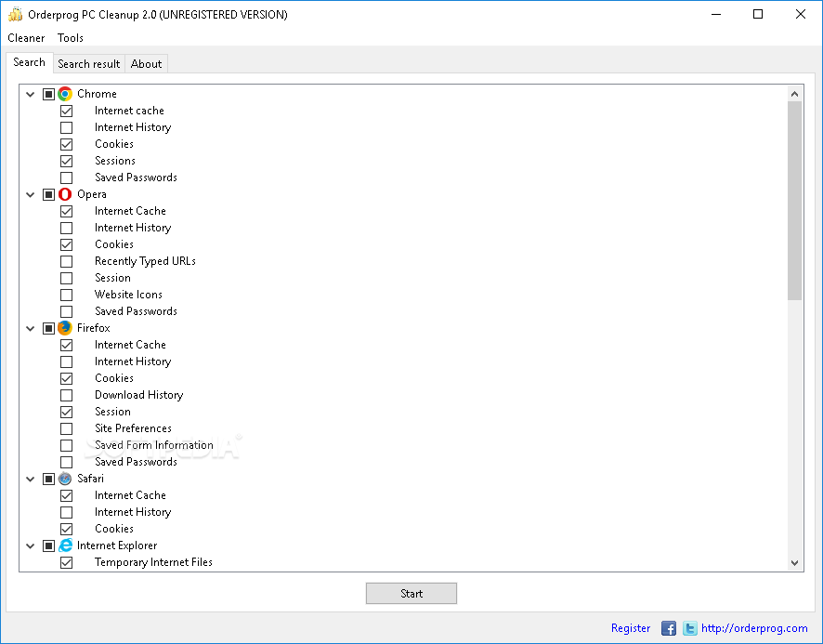
Task: Open the http://orderprog.com link
Action: click(754, 628)
